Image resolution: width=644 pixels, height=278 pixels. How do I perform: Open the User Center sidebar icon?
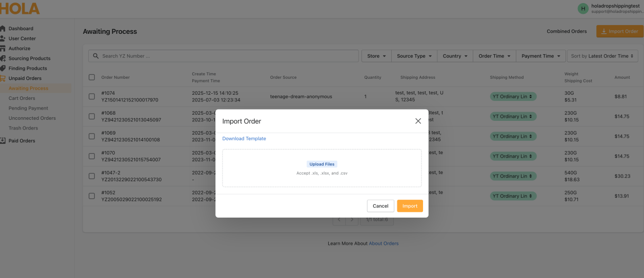click(3, 38)
